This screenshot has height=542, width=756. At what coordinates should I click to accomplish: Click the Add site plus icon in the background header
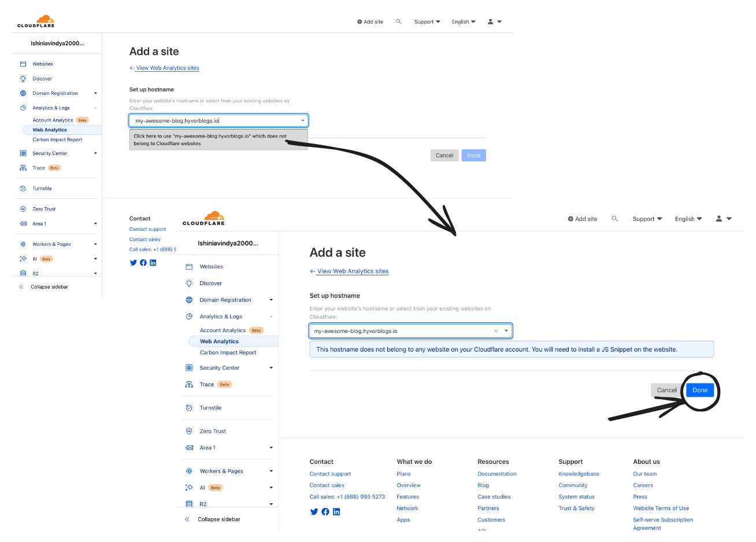pos(360,22)
